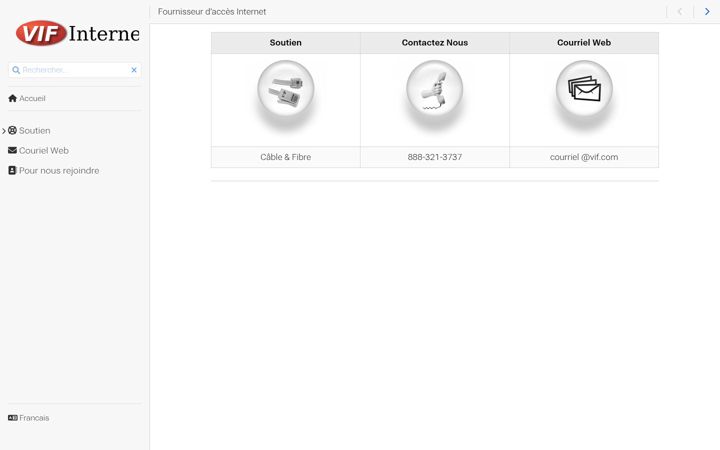Click the lifebuoy icon next to Soutien
The height and width of the screenshot is (450, 720).
click(x=12, y=130)
